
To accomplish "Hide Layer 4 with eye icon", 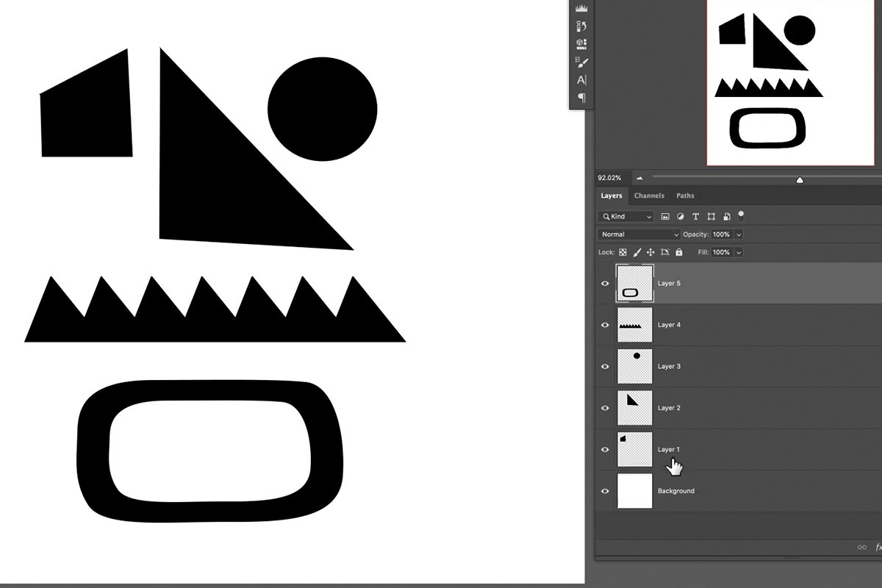I will [606, 325].
